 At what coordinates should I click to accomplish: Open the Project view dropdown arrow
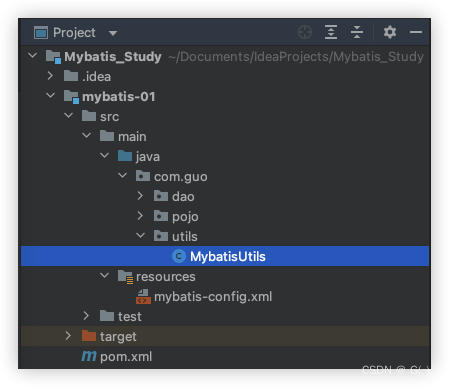(x=113, y=33)
